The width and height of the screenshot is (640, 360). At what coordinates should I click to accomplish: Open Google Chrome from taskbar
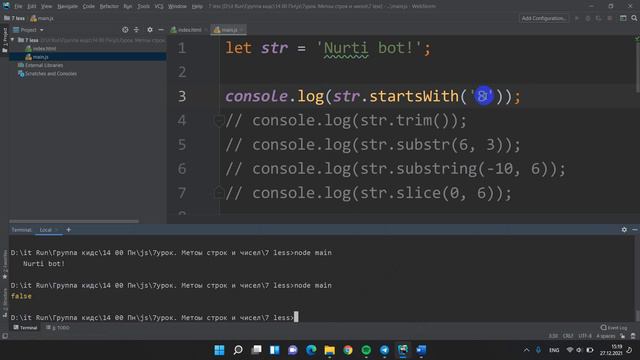coord(348,350)
